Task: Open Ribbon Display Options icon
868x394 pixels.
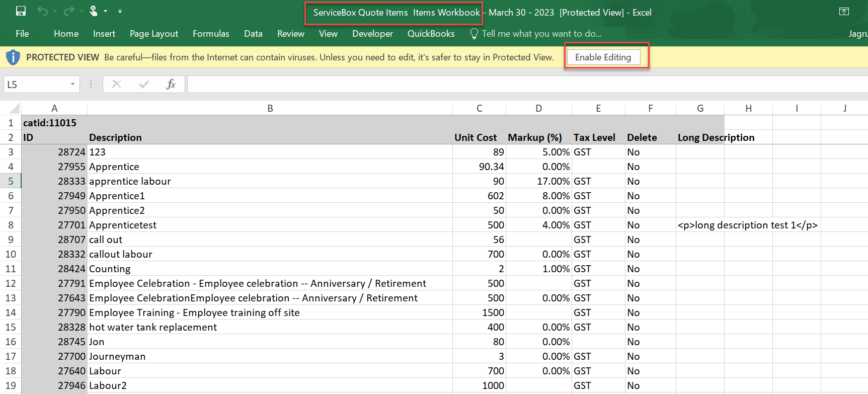Action: point(844,12)
